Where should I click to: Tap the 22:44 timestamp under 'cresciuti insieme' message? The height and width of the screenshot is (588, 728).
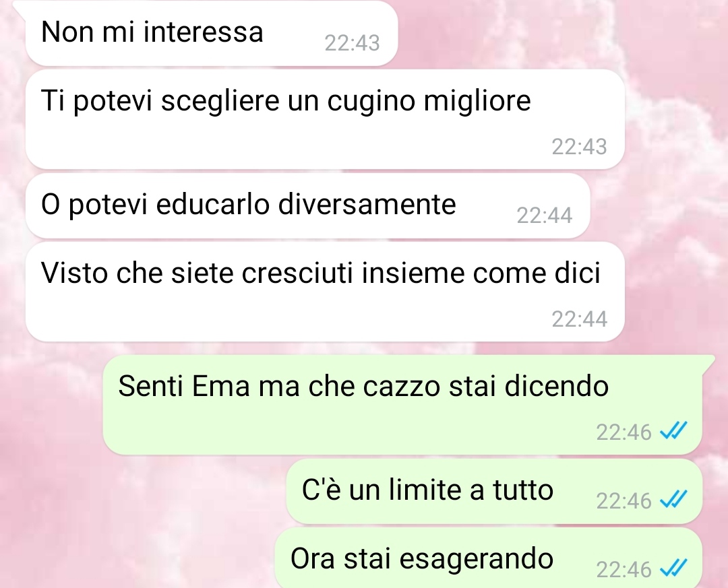(580, 319)
